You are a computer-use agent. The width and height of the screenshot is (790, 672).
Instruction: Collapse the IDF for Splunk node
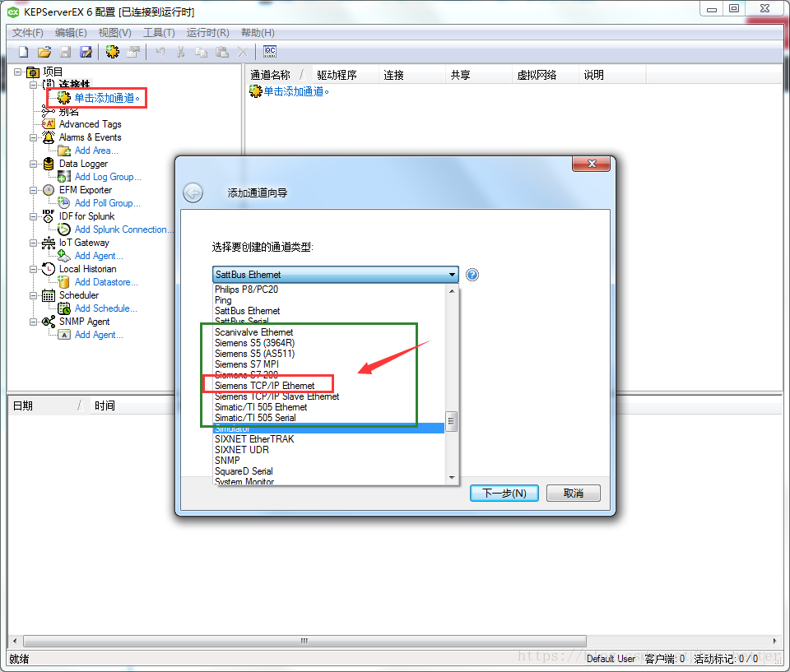(x=33, y=216)
